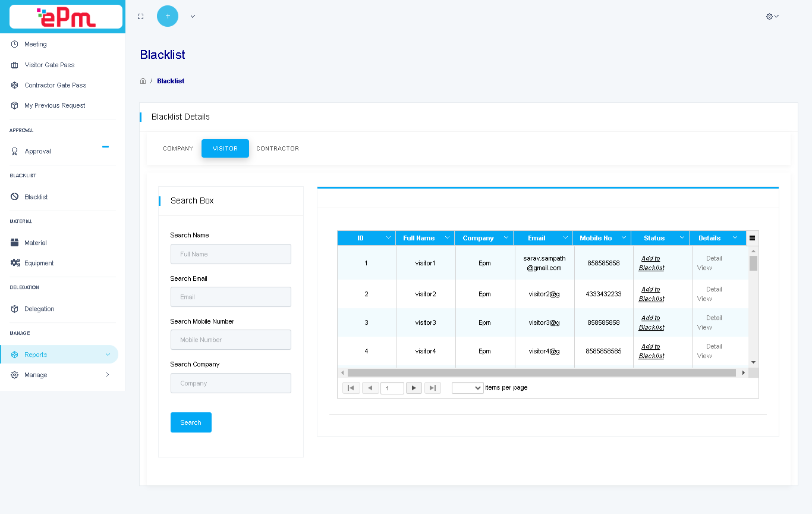Click the fullscreen expand icon in header

pos(140,17)
